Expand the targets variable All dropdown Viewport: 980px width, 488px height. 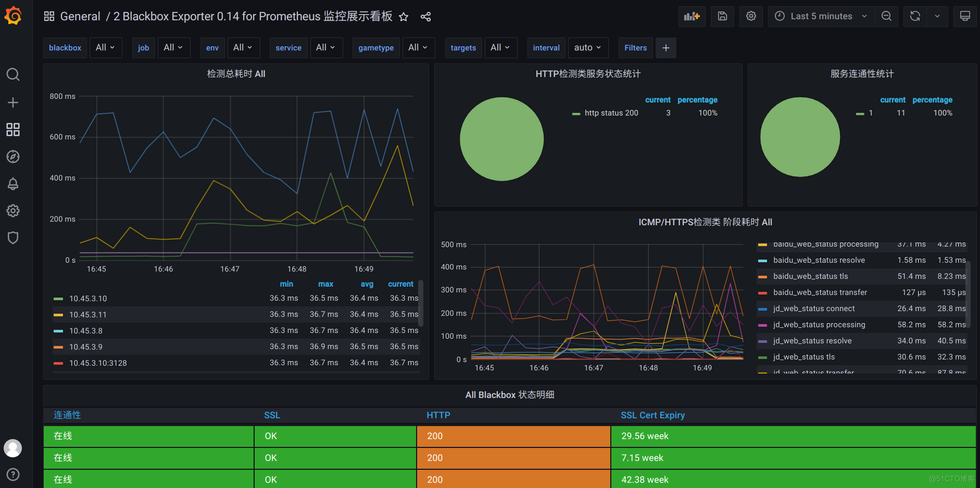coord(500,48)
